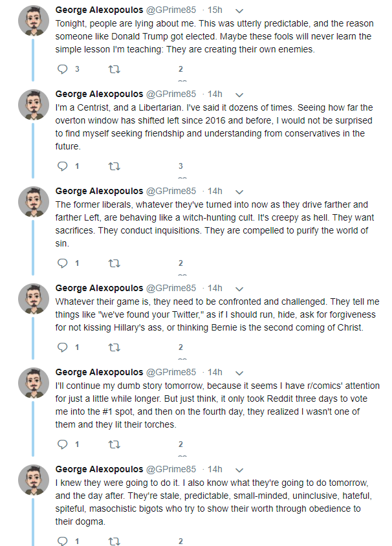The width and height of the screenshot is (392, 546).
Task: Open @GPrime85 handle on the 'Centrist' tweet
Action: coord(171,94)
